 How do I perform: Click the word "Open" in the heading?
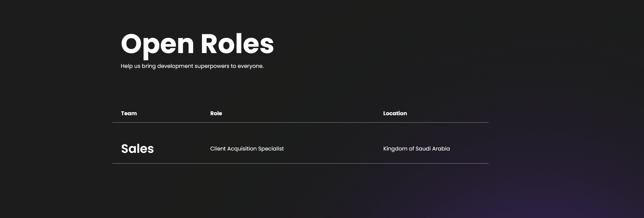(157, 44)
